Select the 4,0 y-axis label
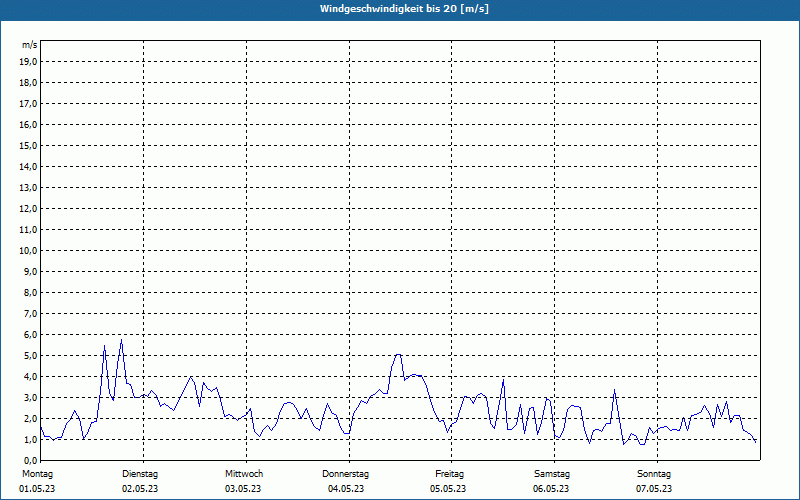Viewport: 800px width, 500px height. tap(30, 377)
